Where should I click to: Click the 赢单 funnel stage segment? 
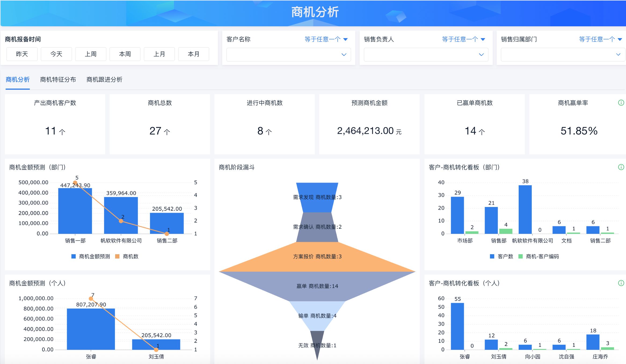tap(317, 286)
